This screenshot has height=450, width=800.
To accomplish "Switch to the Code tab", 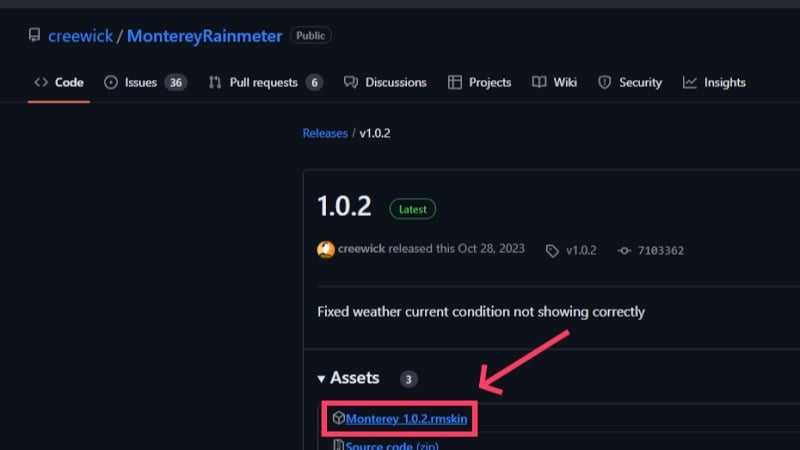I will pyautogui.click(x=59, y=82).
